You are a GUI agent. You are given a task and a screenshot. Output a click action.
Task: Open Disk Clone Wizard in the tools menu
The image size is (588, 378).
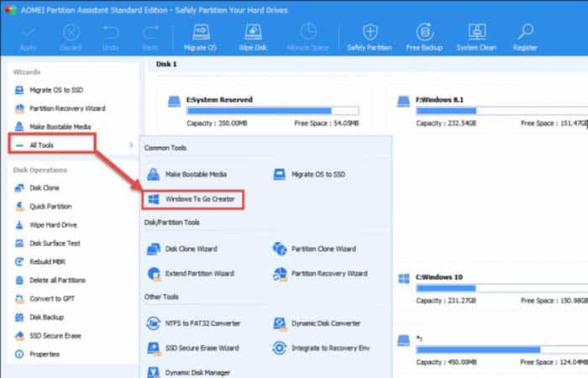pyautogui.click(x=182, y=249)
